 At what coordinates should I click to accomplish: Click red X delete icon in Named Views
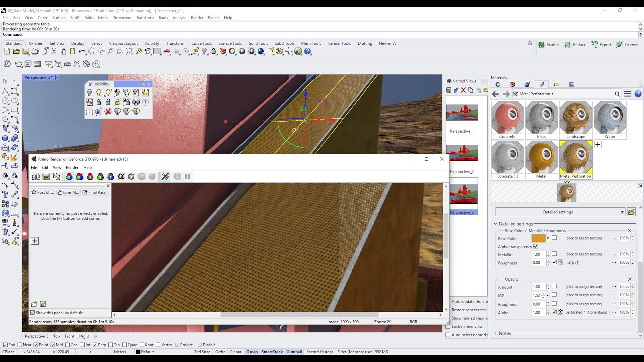click(x=463, y=90)
